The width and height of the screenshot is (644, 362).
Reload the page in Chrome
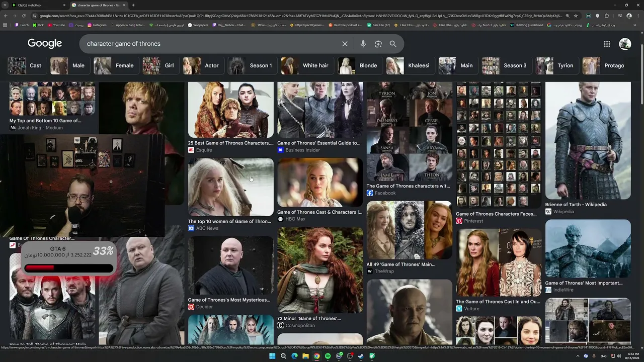click(24, 16)
